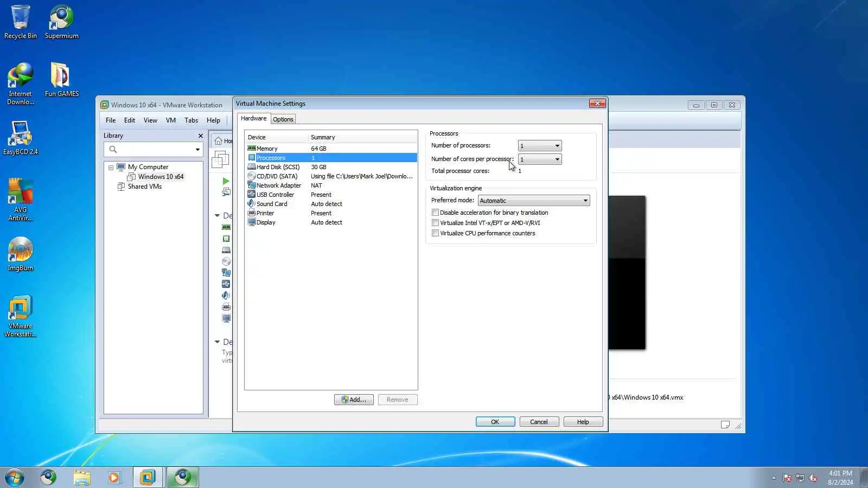Open the Number of processors dropdown

pos(540,146)
